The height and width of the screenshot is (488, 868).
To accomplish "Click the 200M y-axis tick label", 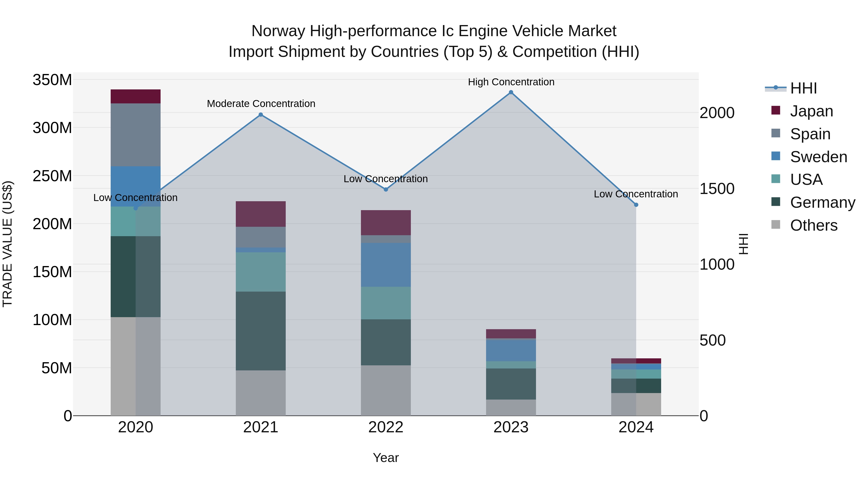I will tap(52, 224).
